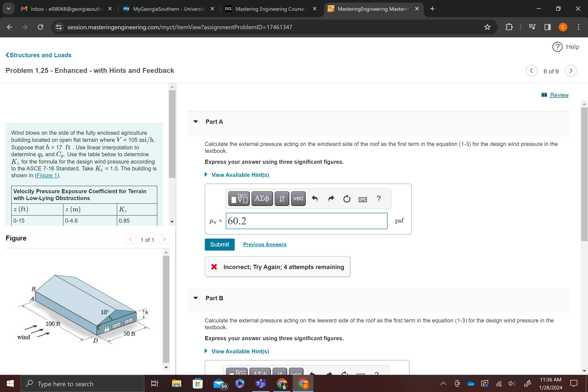Open the Greek symbols ΑΣΦ palette

click(262, 199)
